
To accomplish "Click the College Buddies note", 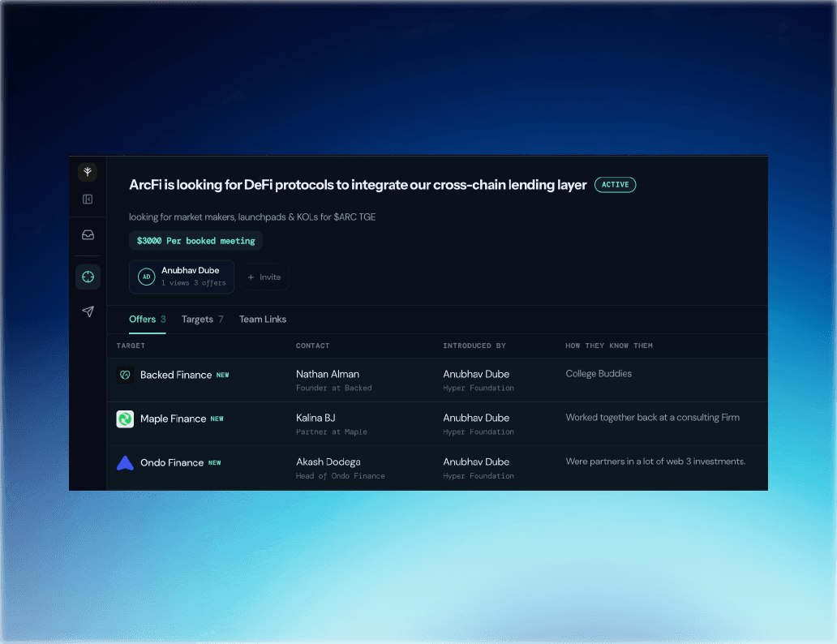I will tap(599, 374).
